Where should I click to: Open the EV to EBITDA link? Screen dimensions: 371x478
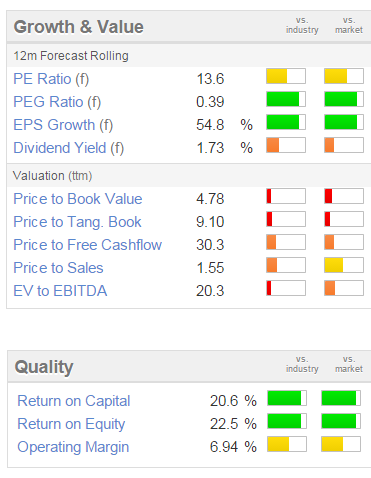click(60, 291)
